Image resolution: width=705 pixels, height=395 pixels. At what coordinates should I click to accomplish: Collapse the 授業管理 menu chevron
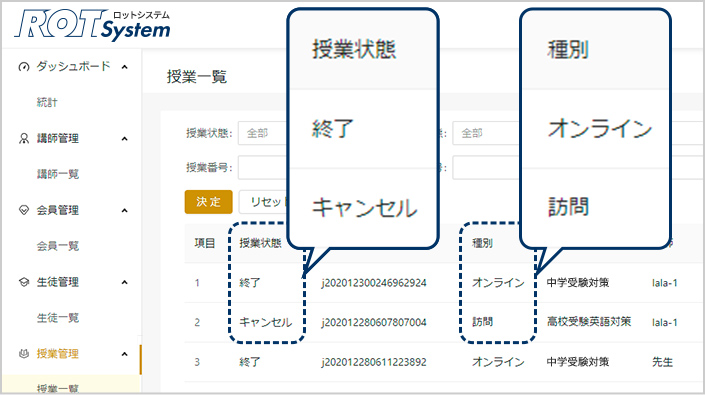(x=125, y=354)
